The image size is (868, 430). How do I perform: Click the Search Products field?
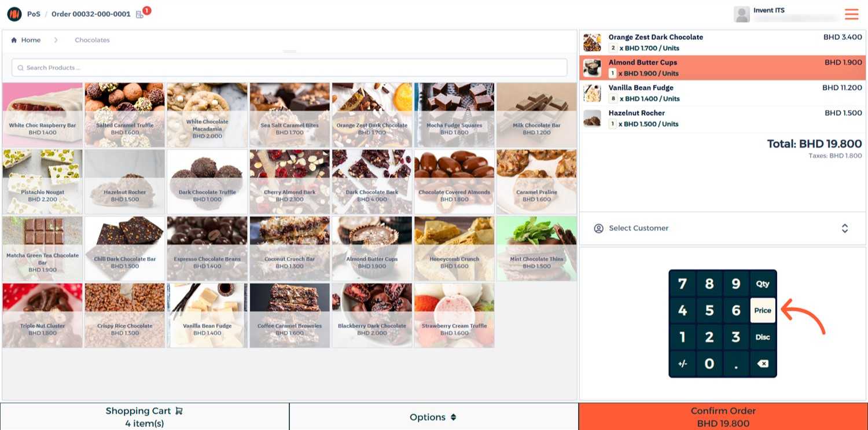289,68
